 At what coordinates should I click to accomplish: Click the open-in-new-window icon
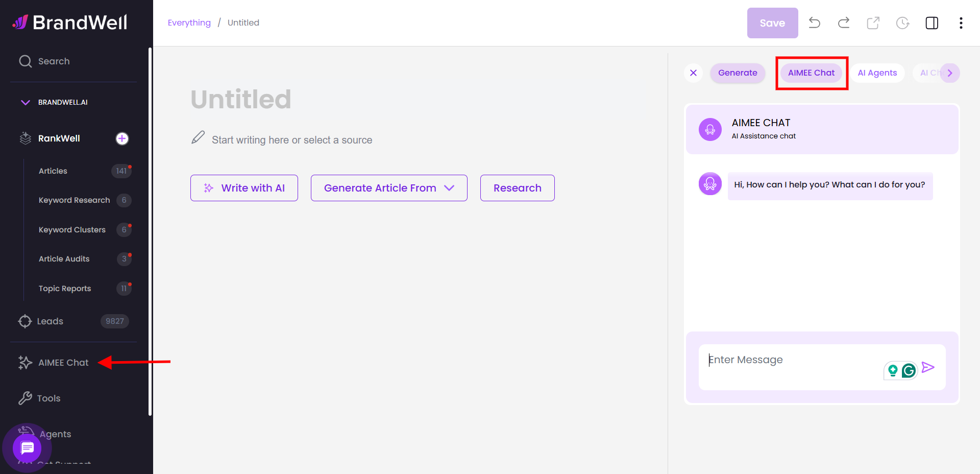(x=873, y=23)
